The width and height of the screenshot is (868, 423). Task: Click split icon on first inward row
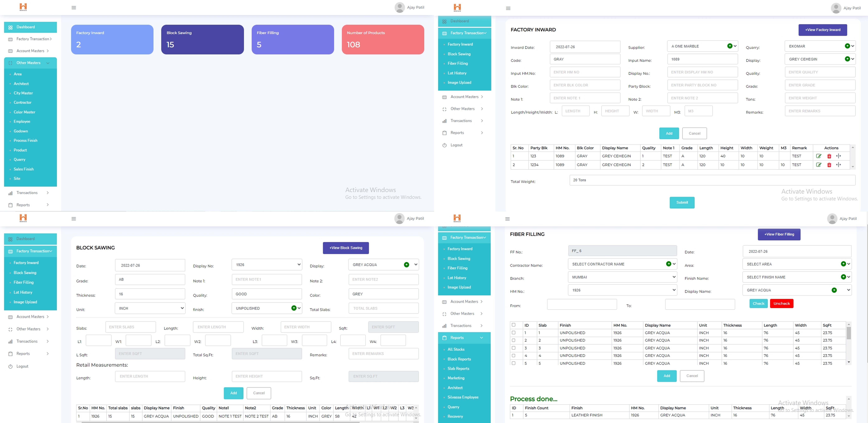click(x=839, y=156)
